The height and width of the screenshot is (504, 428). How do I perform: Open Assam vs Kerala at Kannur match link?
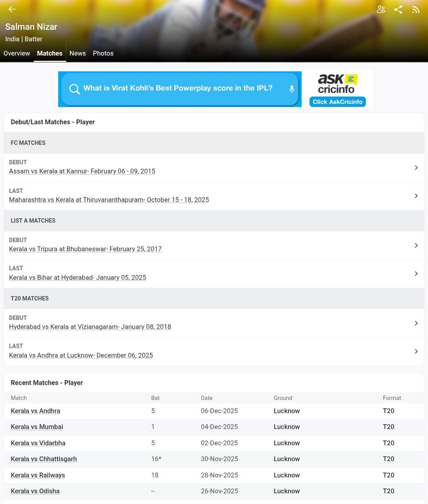(x=82, y=171)
